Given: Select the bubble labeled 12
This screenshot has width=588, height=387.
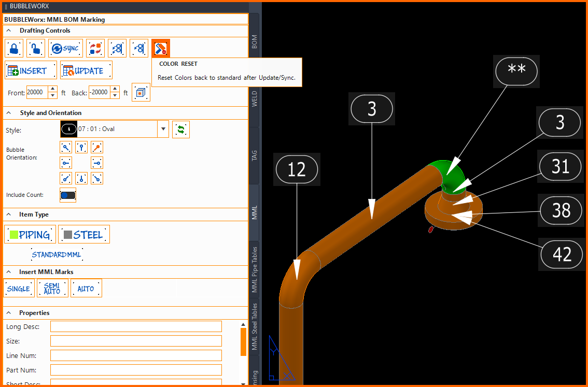Looking at the screenshot, I should click(x=297, y=169).
